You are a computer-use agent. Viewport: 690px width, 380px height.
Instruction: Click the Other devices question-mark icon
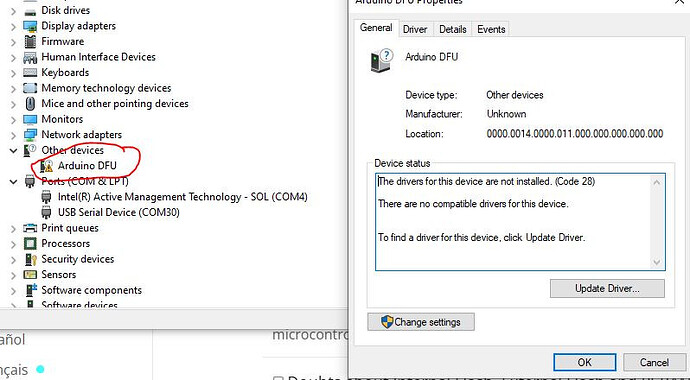click(x=30, y=150)
